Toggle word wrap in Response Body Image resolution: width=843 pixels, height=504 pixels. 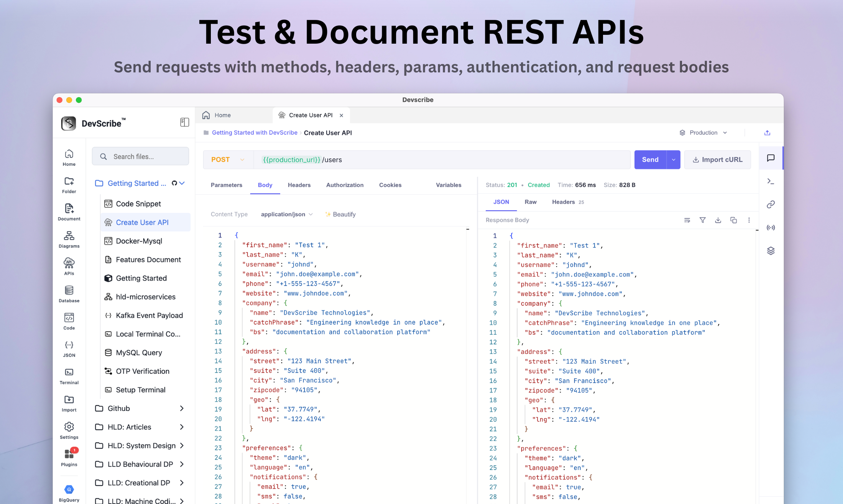687,220
